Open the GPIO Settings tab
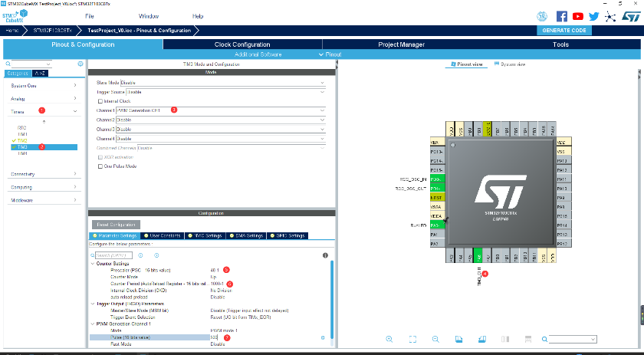Viewport: 644px width, 355px height. point(287,236)
